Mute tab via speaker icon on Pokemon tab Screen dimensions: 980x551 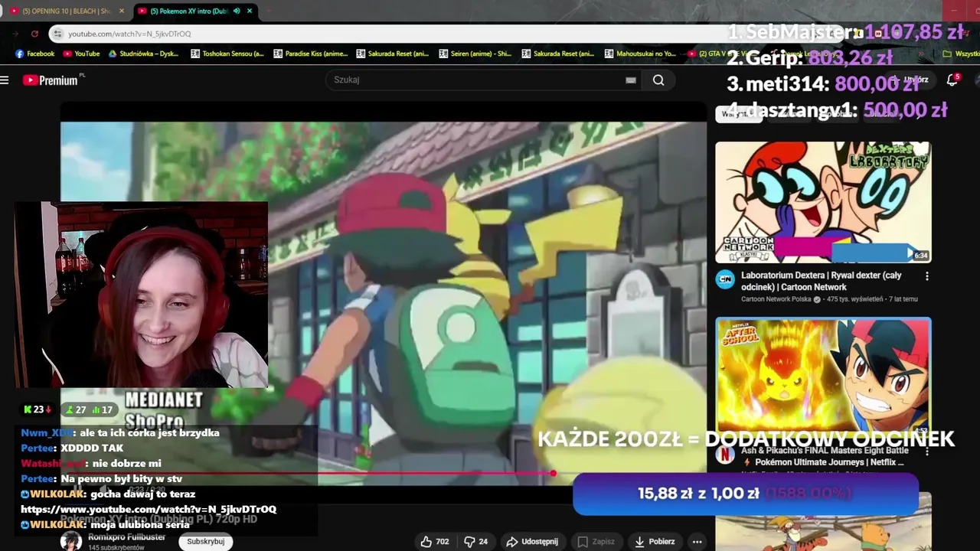pyautogui.click(x=236, y=11)
